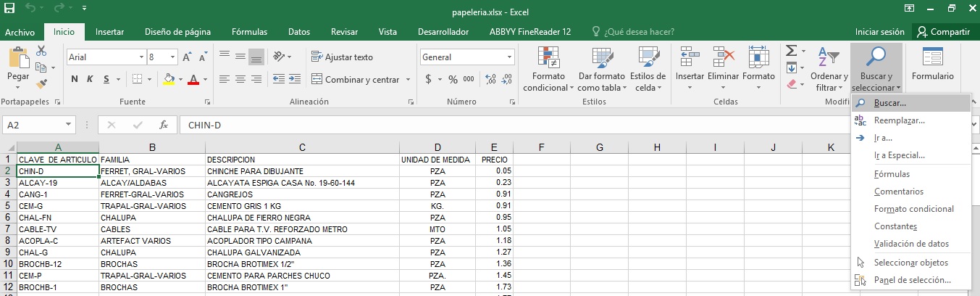The height and width of the screenshot is (296, 980).
Task: Toggle italic formatting (K)
Action: point(91,79)
